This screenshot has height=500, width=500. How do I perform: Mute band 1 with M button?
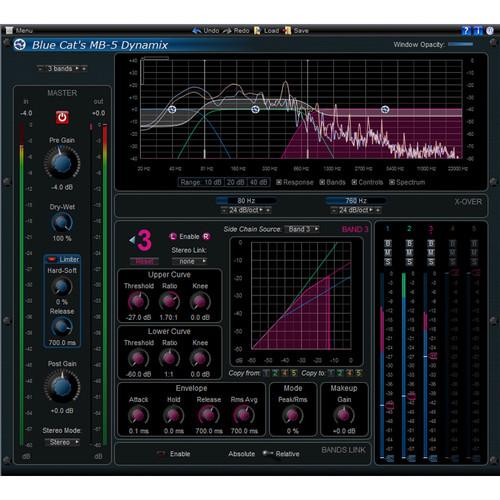[x=388, y=253]
